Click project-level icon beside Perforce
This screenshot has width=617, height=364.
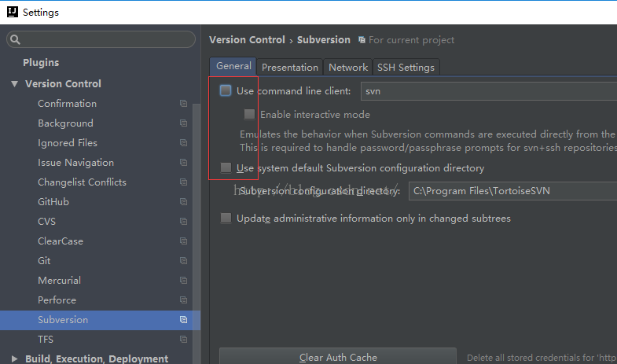tap(183, 300)
